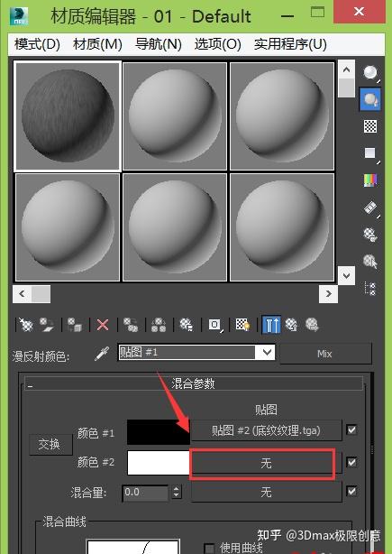Toggle Show Shaded Material in Viewport icon
Viewport: 392px width, 554px height.
point(242,324)
